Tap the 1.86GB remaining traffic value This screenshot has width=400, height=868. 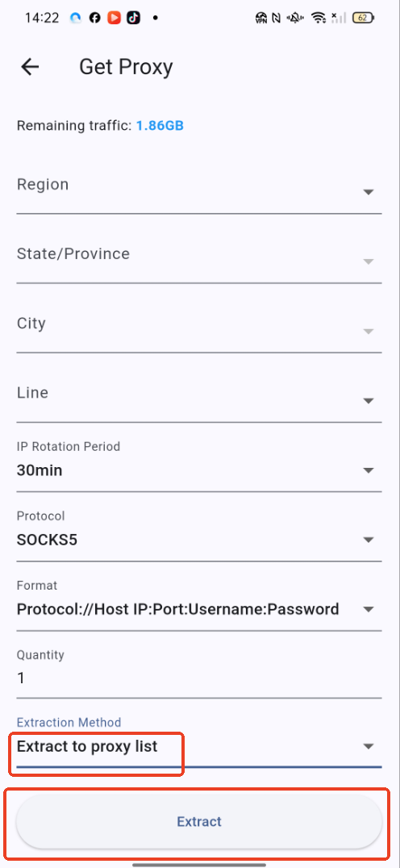point(160,126)
